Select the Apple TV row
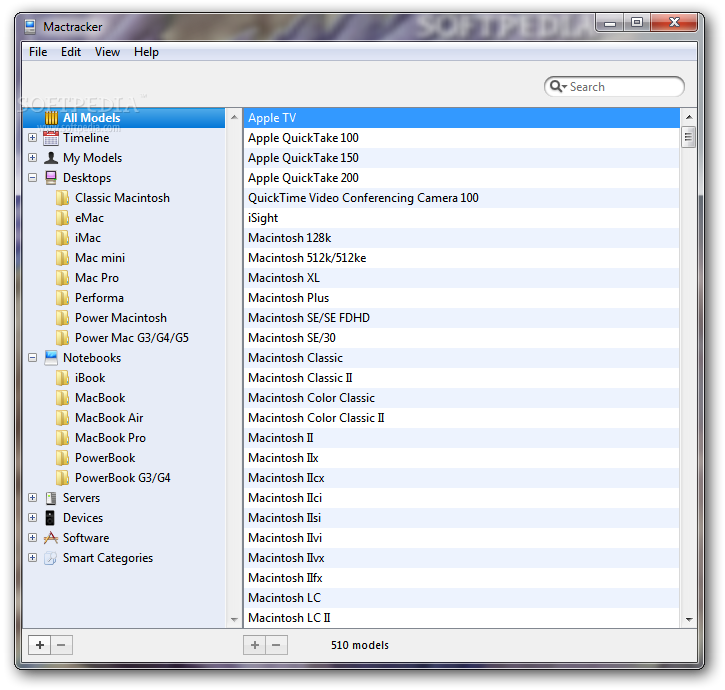725x690 pixels. click(x=461, y=118)
